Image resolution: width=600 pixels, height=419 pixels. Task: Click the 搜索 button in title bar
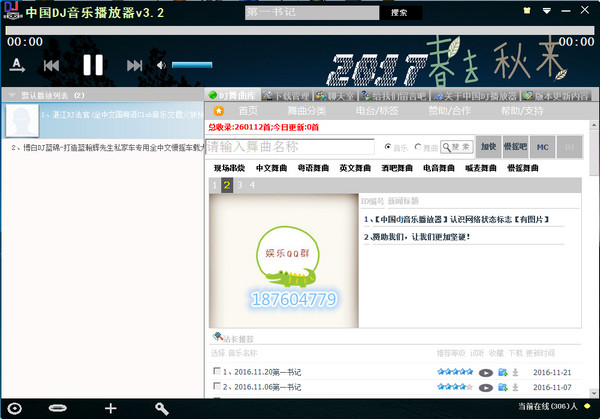coord(399,12)
